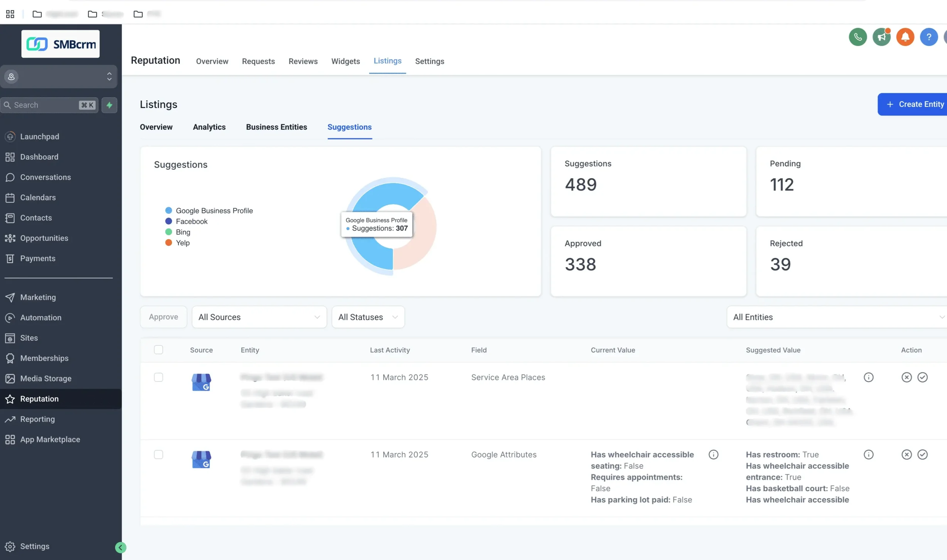This screenshot has height=560, width=947.
Task: Go to Dashboard in the sidebar
Action: [x=39, y=157]
